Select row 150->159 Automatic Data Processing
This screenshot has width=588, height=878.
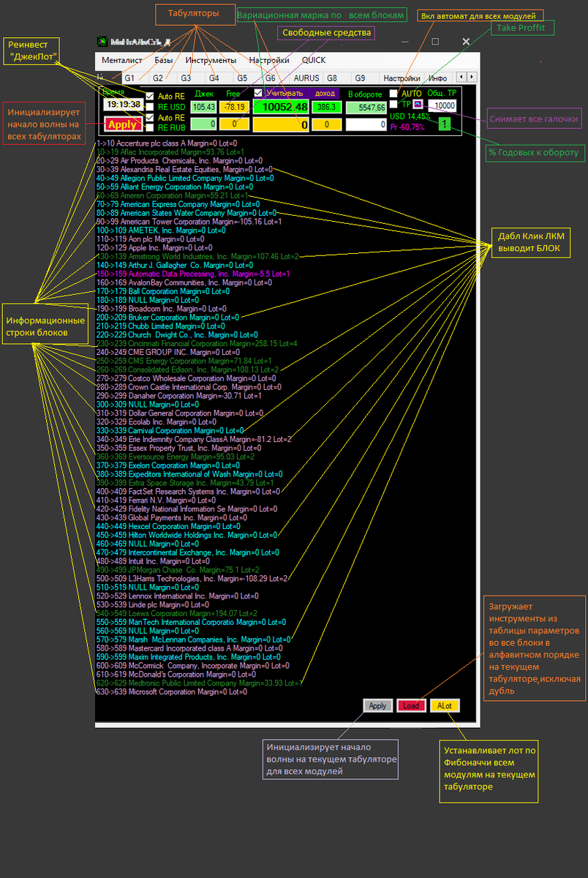click(194, 274)
